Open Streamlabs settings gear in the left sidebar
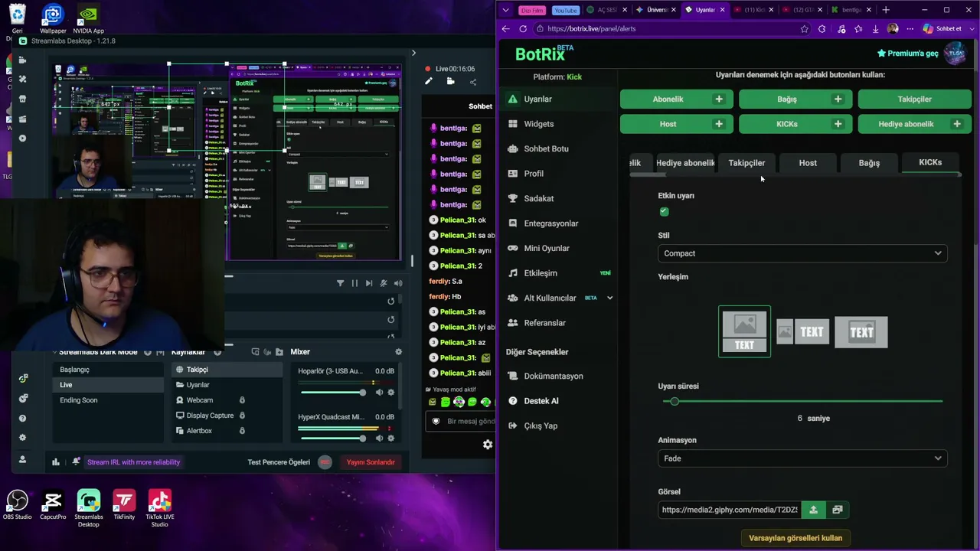 click(x=22, y=438)
